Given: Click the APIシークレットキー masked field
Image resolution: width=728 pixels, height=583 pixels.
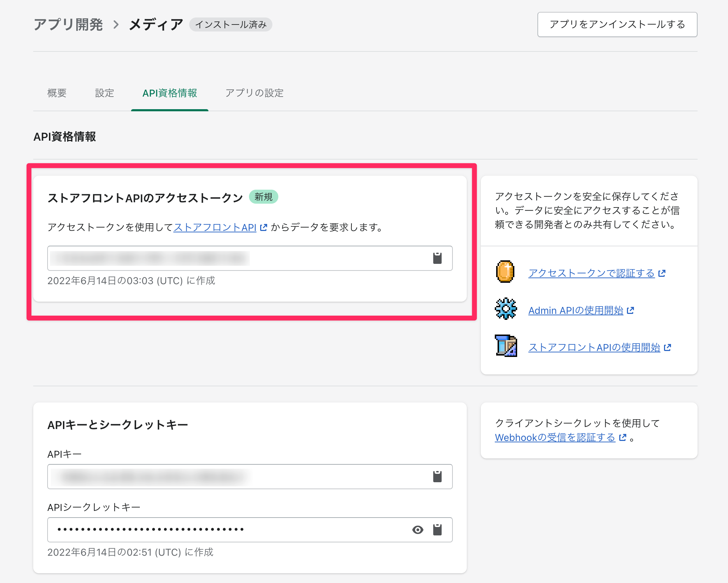Looking at the screenshot, I should coord(227,530).
